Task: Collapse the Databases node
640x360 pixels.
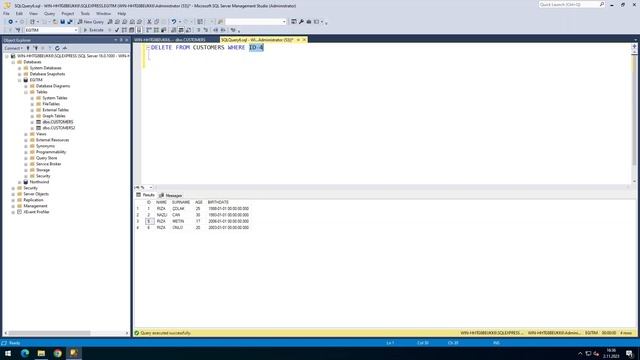Action: tap(13, 62)
